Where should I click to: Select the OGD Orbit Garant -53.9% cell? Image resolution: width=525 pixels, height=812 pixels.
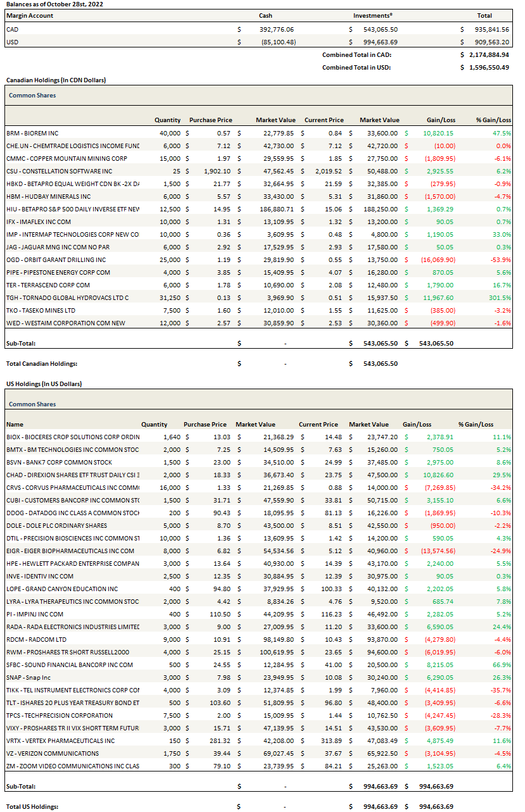498,259
